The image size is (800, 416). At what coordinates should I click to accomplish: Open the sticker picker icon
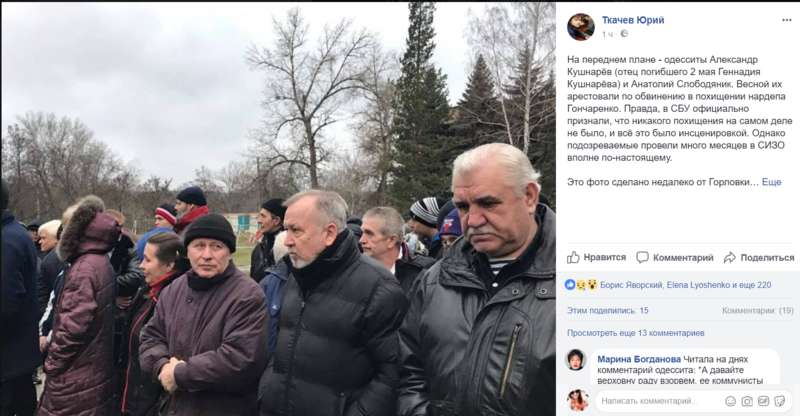tap(780, 401)
